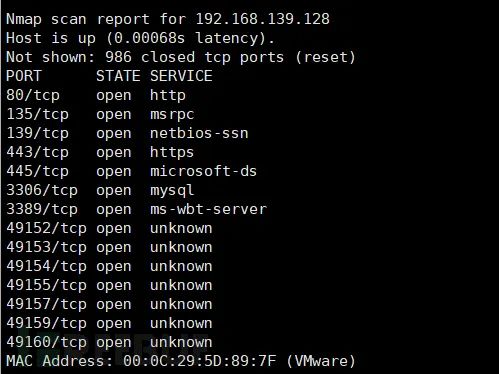
Task: Click the IP address 192.168.139.128
Action: point(263,19)
